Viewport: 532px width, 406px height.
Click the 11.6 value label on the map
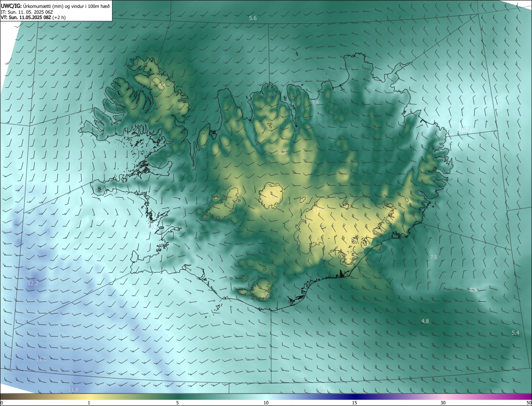click(41, 359)
